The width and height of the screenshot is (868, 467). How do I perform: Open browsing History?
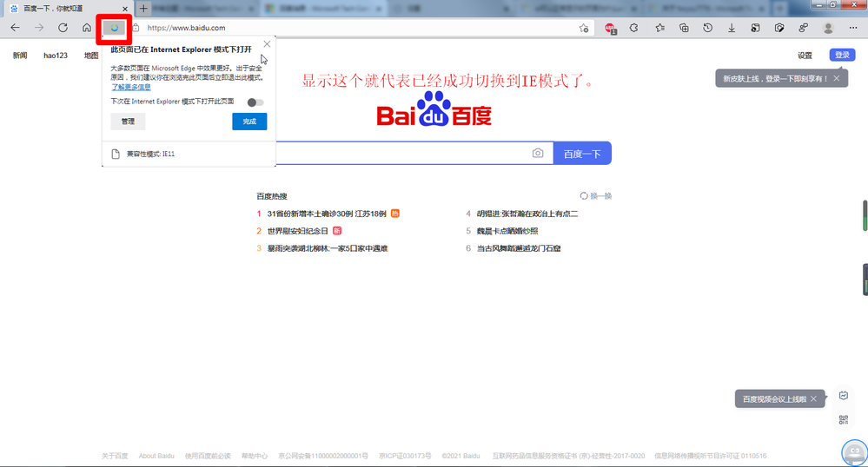click(708, 28)
